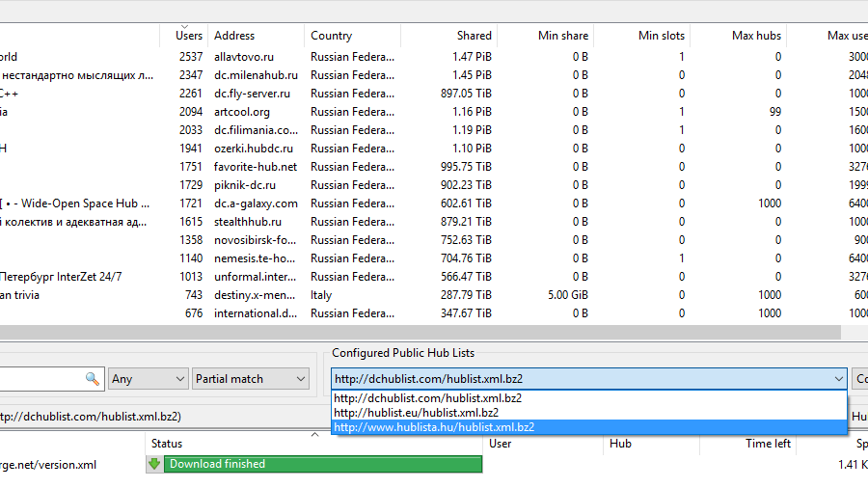
Task: Select hublist.eu hub list option
Action: pyautogui.click(x=416, y=412)
